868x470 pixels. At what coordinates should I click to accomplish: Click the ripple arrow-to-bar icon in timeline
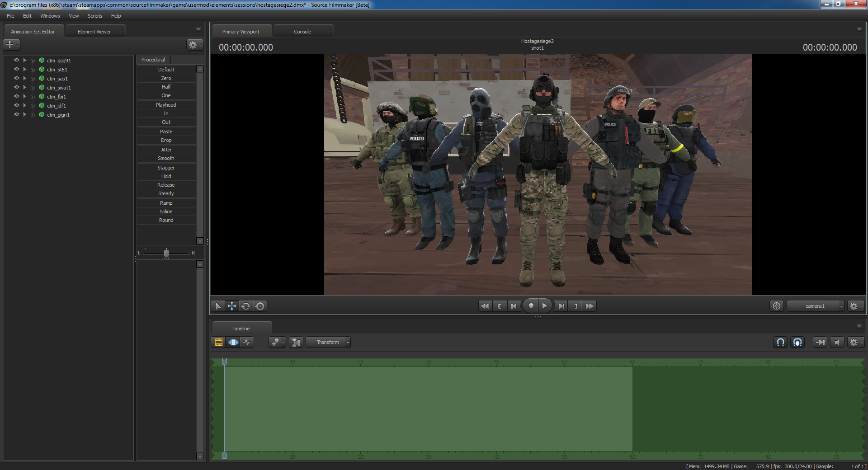point(820,342)
